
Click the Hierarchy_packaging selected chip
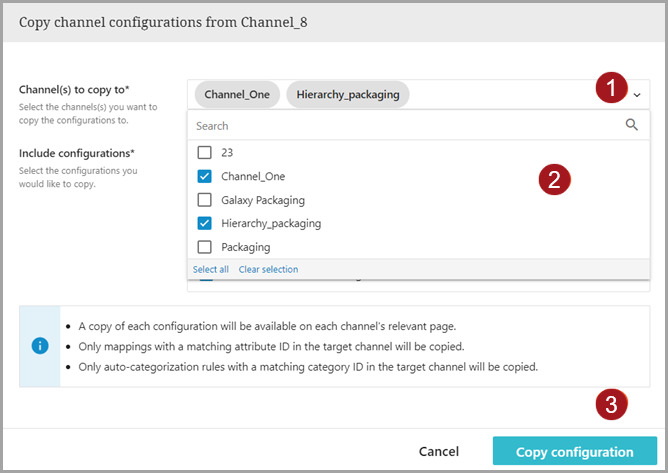[x=347, y=95]
